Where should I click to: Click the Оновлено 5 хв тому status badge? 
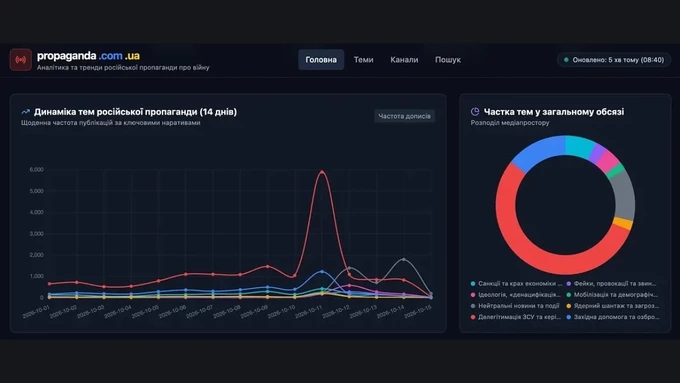614,60
